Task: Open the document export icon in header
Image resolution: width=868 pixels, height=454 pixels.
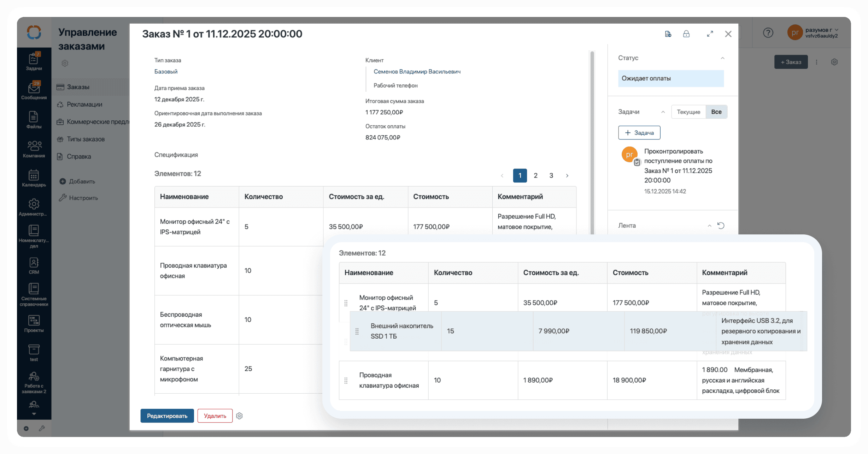Action: tap(668, 34)
